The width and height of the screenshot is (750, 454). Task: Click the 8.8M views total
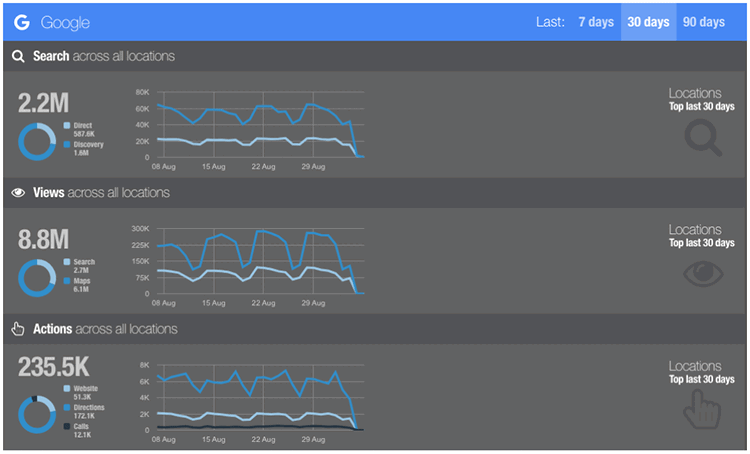coord(44,239)
